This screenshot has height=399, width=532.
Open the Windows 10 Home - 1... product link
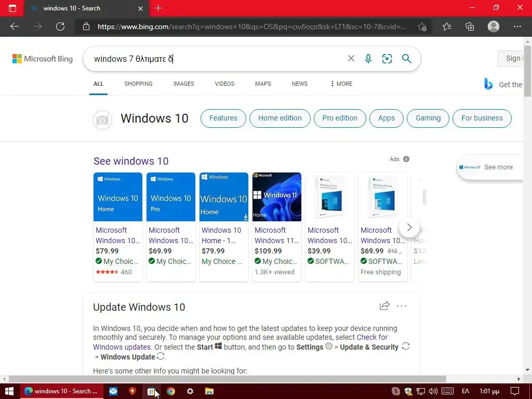[x=221, y=235]
